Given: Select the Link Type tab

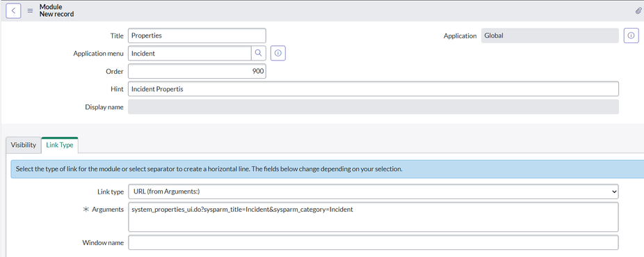Looking at the screenshot, I should tap(60, 145).
